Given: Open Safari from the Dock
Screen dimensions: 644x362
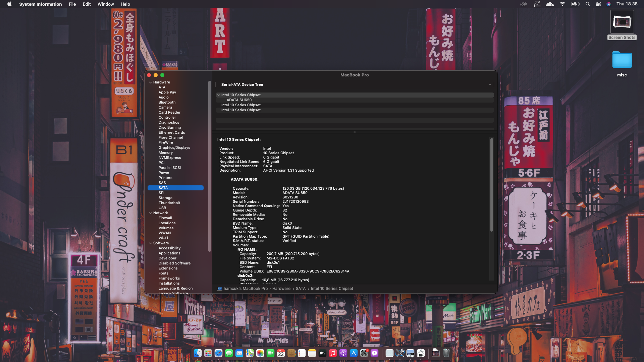Looking at the screenshot, I should [x=218, y=353].
